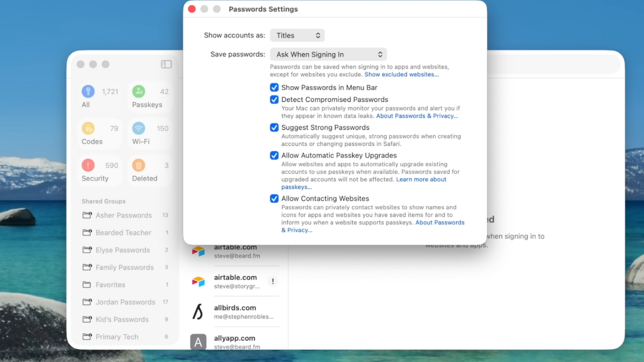644x362 pixels.
Task: Uncheck Detect Compromised Passwords
Action: pyautogui.click(x=274, y=99)
